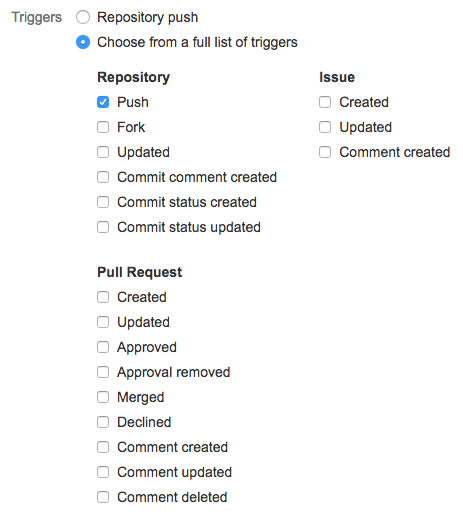
Task: Enable the Comment updated trigger
Action: click(x=103, y=472)
